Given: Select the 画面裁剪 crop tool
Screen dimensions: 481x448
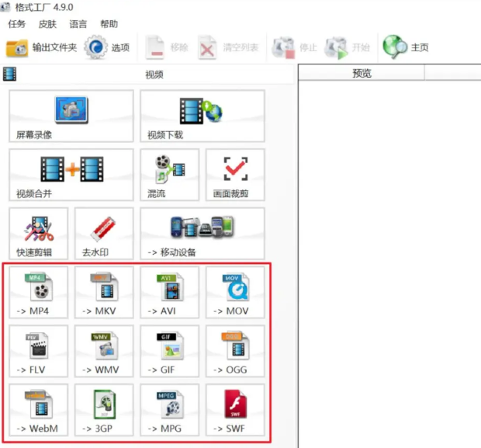Looking at the screenshot, I should (235, 174).
